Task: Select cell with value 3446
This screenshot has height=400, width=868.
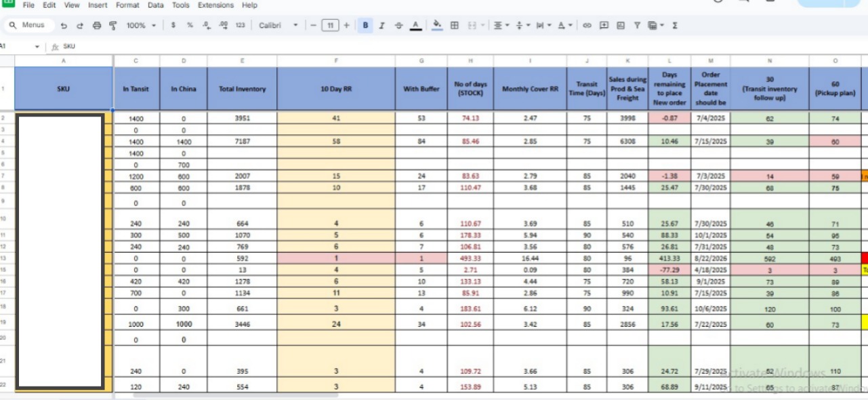Action: (242, 324)
